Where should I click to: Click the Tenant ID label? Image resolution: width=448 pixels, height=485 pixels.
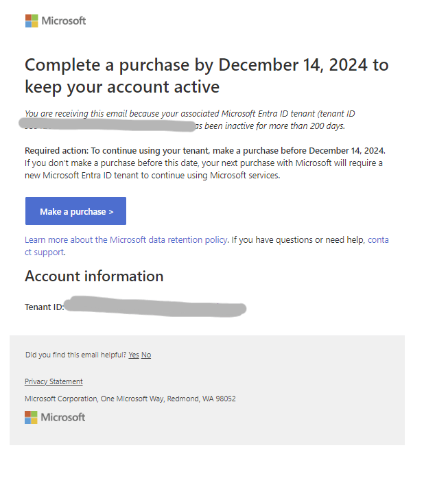44,307
